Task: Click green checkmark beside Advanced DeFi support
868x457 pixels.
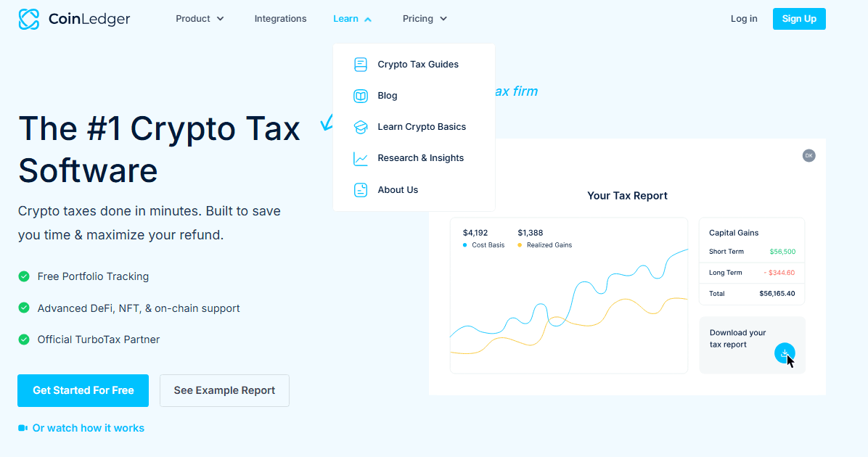Action: 24,308
